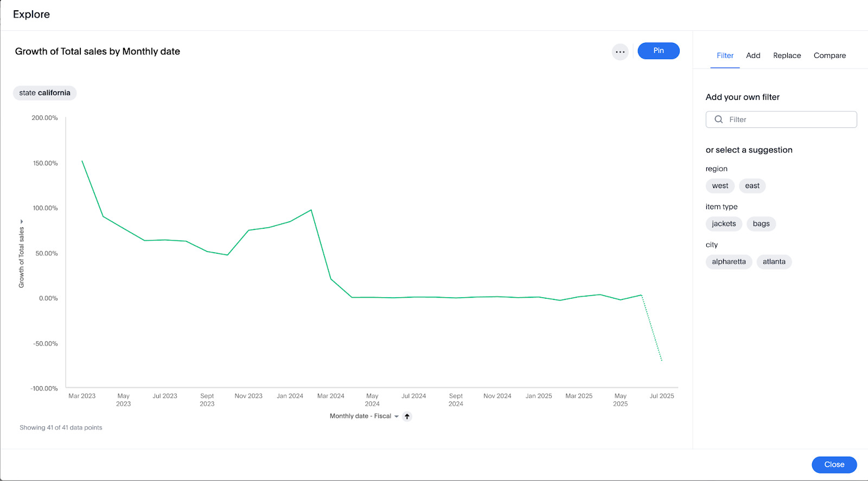Image resolution: width=868 pixels, height=481 pixels.
Task: Open the Growth of Total sales axis dropdown
Action: pyautogui.click(x=22, y=253)
